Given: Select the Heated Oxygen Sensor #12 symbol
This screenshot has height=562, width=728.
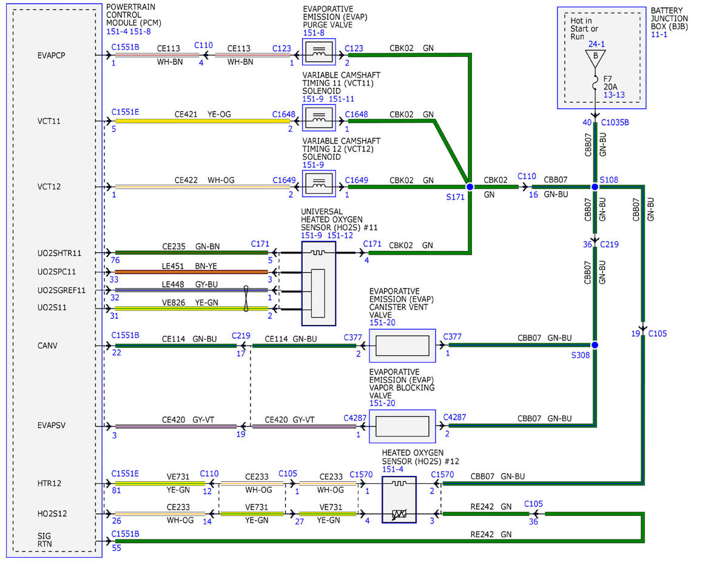Looking at the screenshot, I should pos(399,500).
